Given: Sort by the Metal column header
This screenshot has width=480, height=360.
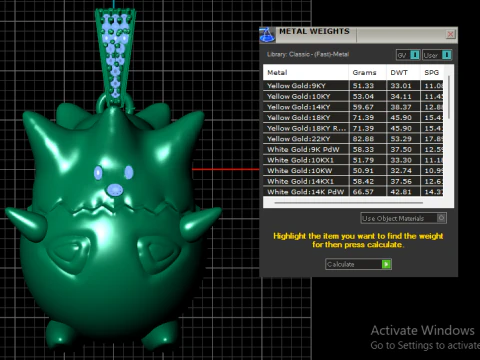Looking at the screenshot, I should [x=306, y=72].
